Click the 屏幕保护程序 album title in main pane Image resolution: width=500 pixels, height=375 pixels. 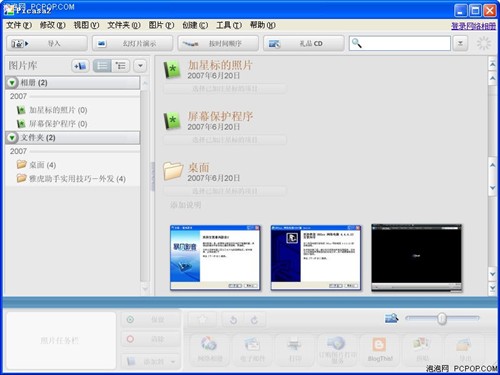pyautogui.click(x=220, y=116)
